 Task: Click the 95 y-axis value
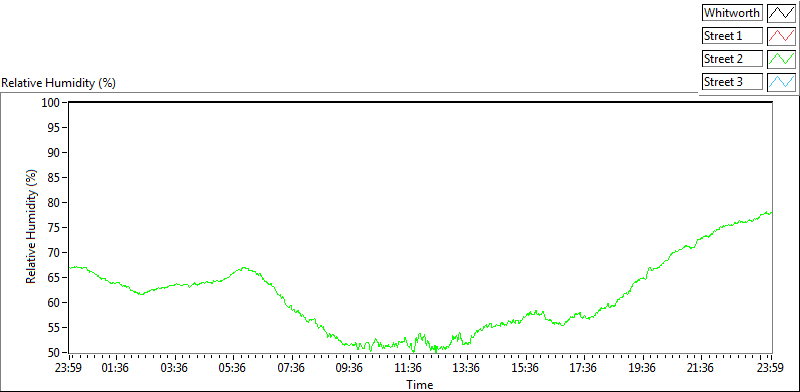click(x=54, y=128)
